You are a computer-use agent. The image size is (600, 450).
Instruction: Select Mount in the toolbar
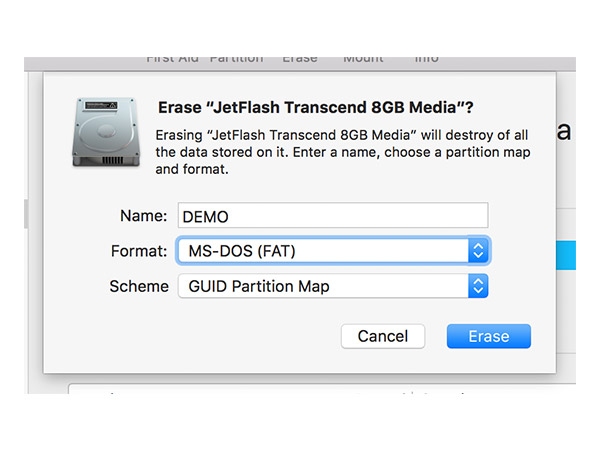click(x=363, y=59)
